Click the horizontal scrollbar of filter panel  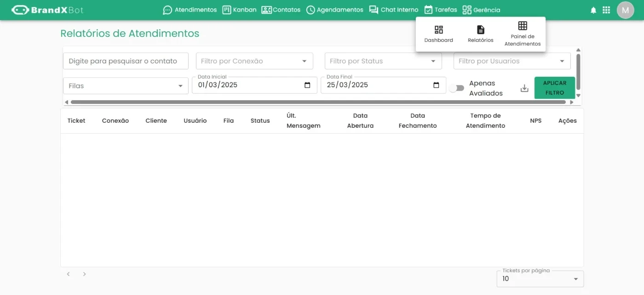tap(318, 102)
